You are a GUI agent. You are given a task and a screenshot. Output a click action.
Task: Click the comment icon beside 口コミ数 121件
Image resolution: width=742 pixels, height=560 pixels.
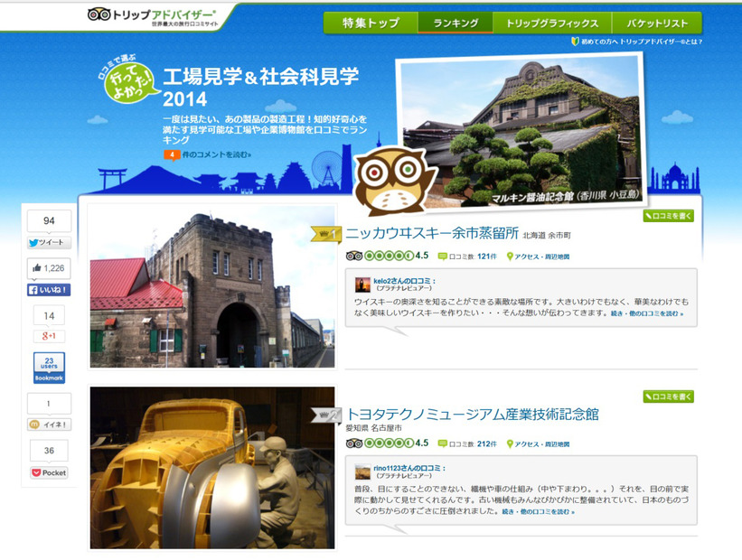[443, 257]
